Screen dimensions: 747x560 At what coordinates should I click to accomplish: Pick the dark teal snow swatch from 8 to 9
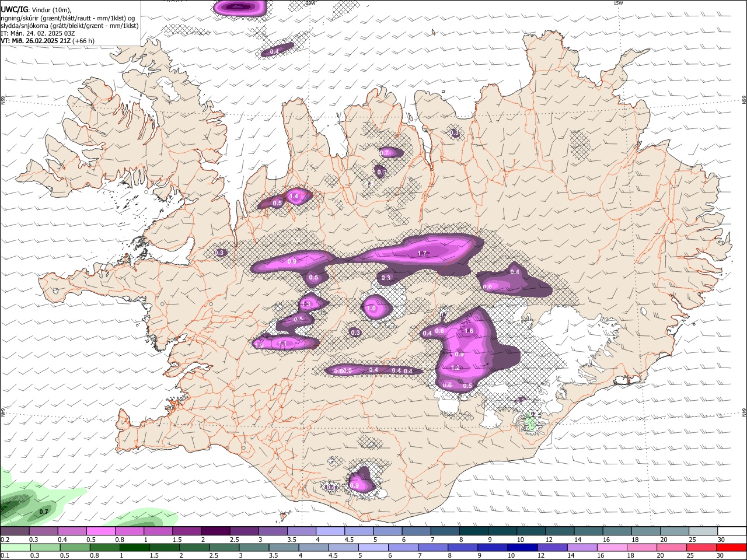(x=473, y=531)
